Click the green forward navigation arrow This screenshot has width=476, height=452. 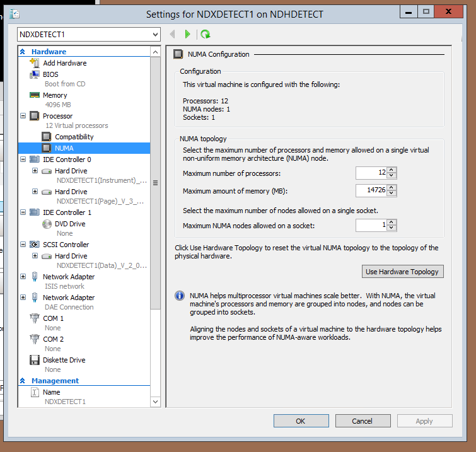[x=187, y=34]
